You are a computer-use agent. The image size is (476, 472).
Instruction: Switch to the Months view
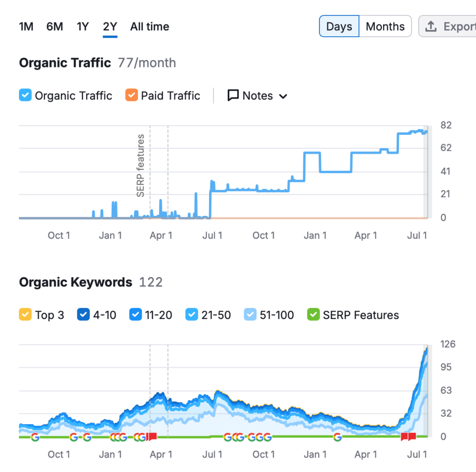pos(385,26)
